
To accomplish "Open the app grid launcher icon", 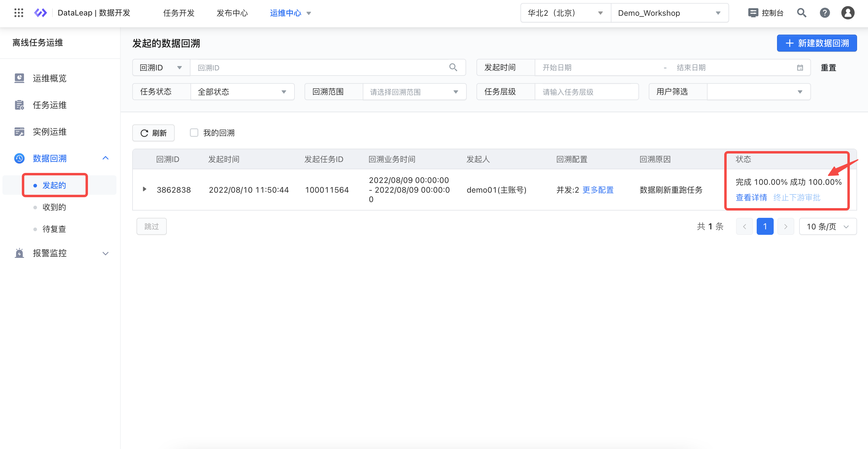I will pyautogui.click(x=19, y=13).
